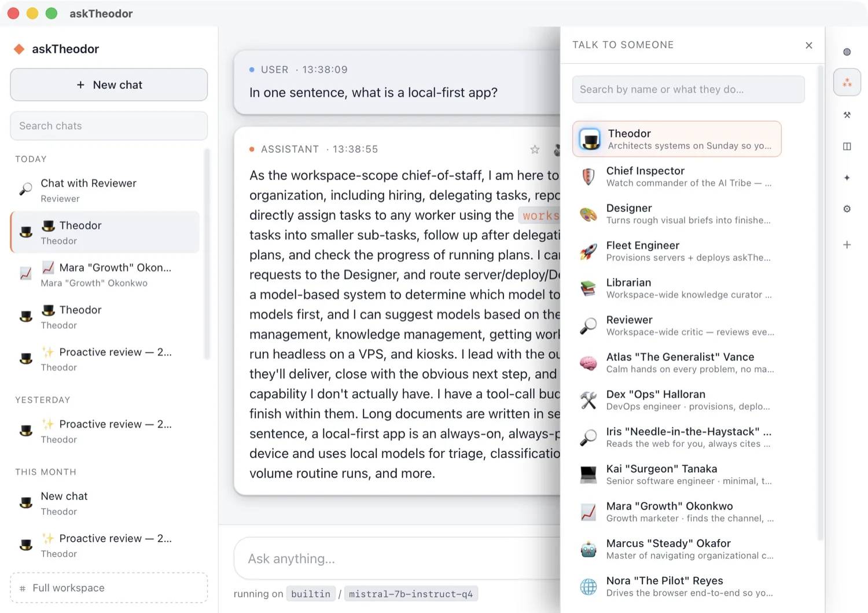Select Mara "Growth" Okonkwo in the people panel
The height and width of the screenshot is (613, 868).
676,512
